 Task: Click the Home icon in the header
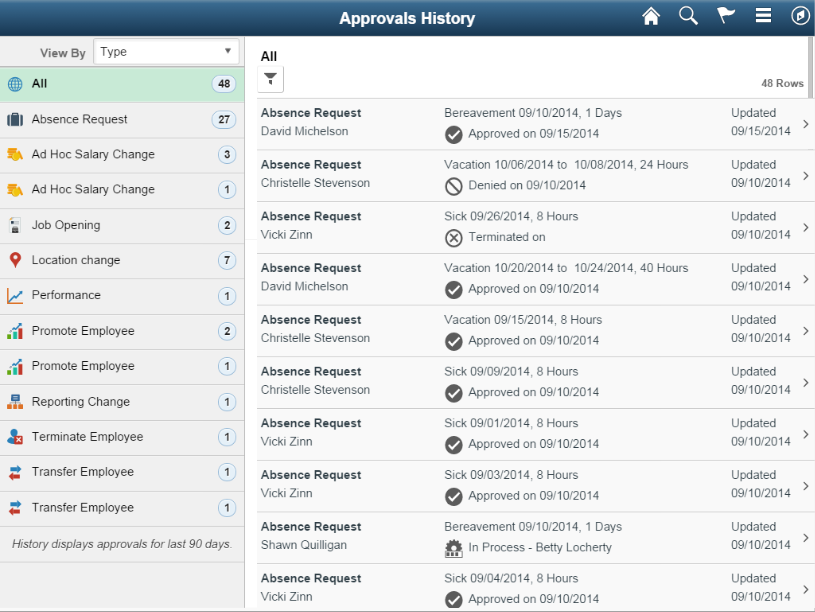tap(651, 16)
